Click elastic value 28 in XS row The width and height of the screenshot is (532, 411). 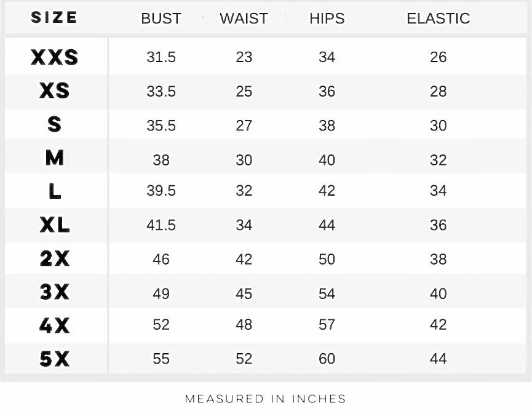[x=438, y=91]
